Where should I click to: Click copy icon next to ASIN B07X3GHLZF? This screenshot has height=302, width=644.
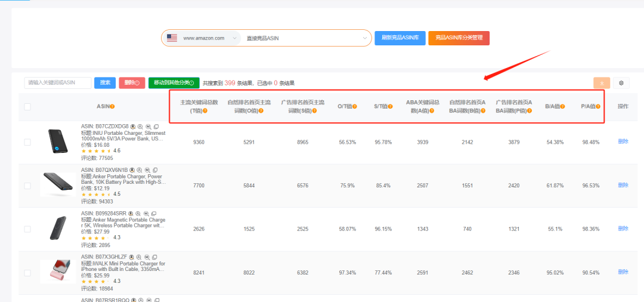[x=154, y=257]
